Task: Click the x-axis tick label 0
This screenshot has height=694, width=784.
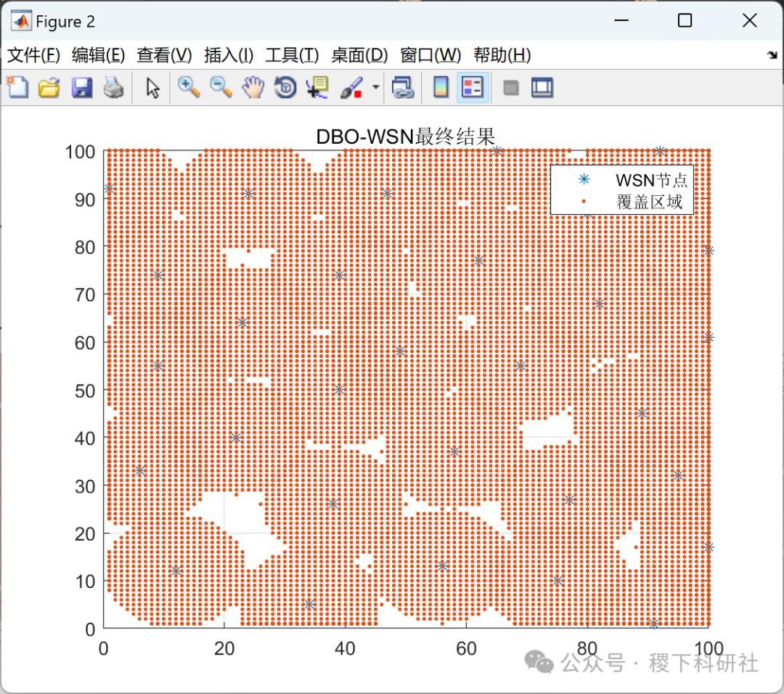Action: tap(104, 648)
